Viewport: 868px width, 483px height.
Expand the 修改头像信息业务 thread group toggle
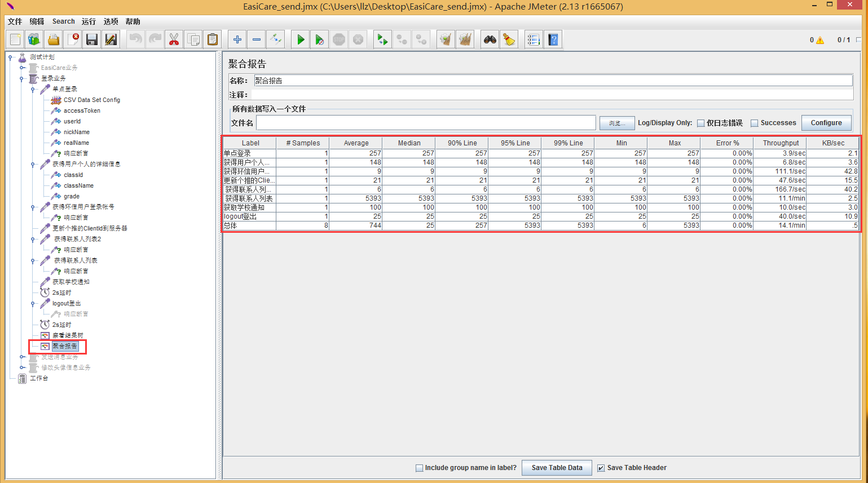coord(22,367)
